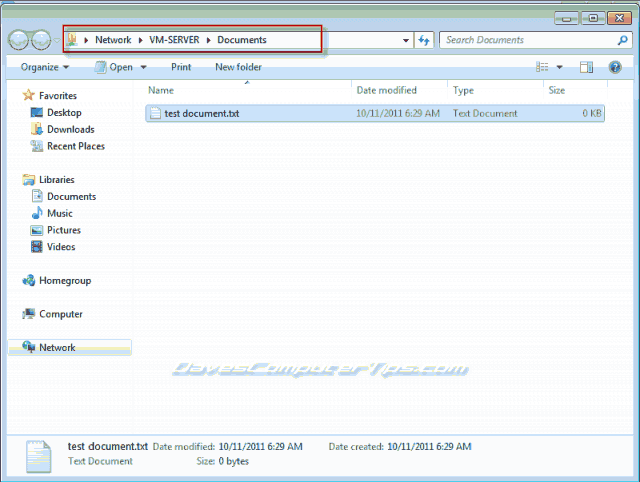This screenshot has height=482, width=640.
Task: Click the large file thumbnail in details pane
Action: pyautogui.click(x=39, y=456)
